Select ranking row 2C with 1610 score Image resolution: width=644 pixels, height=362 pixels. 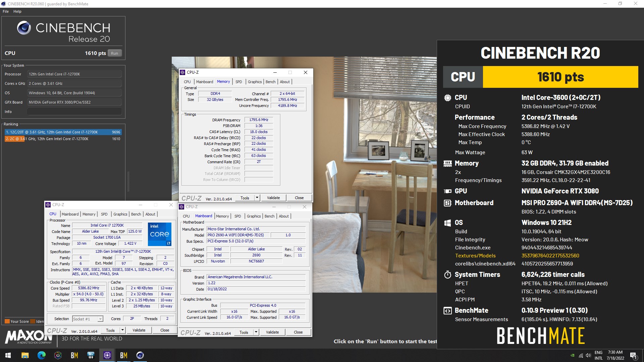63,139
